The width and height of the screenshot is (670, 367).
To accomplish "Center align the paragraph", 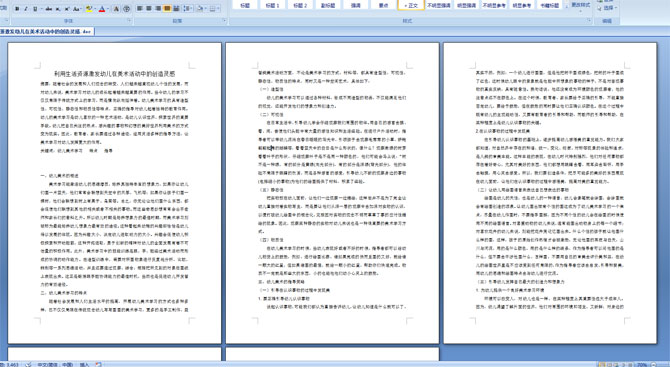I will 149,9.
